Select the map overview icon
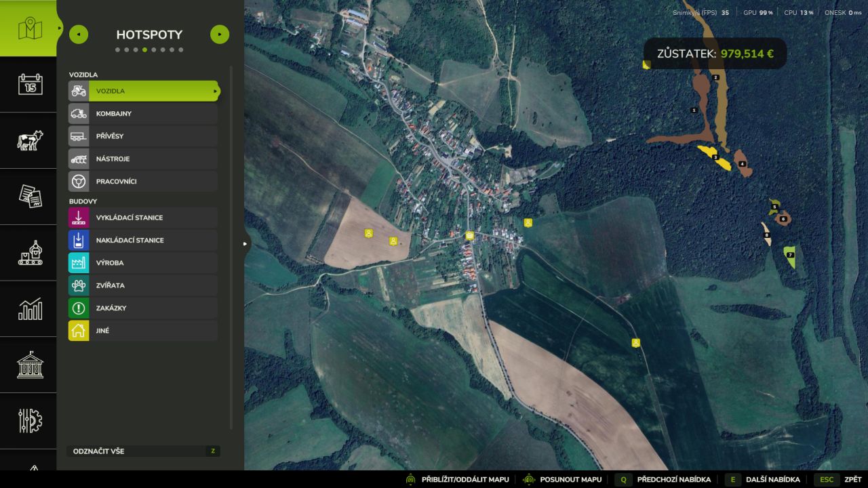This screenshot has width=868, height=488. pos(30,28)
